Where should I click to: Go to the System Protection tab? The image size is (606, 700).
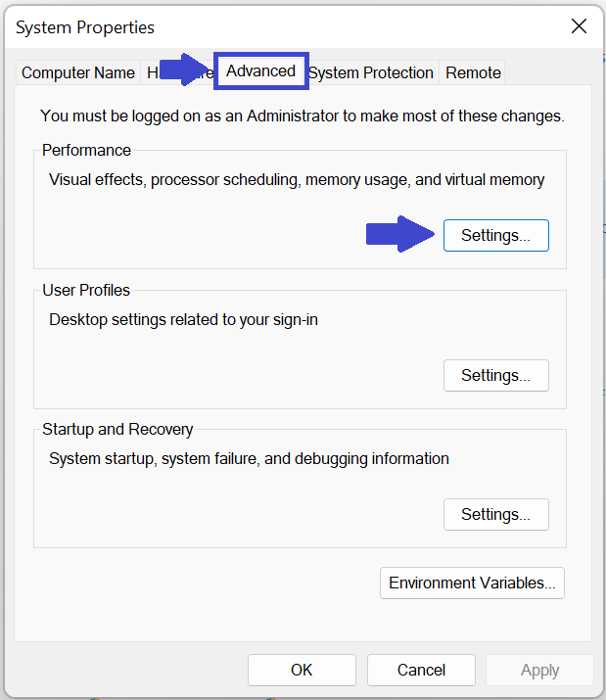pyautogui.click(x=371, y=72)
